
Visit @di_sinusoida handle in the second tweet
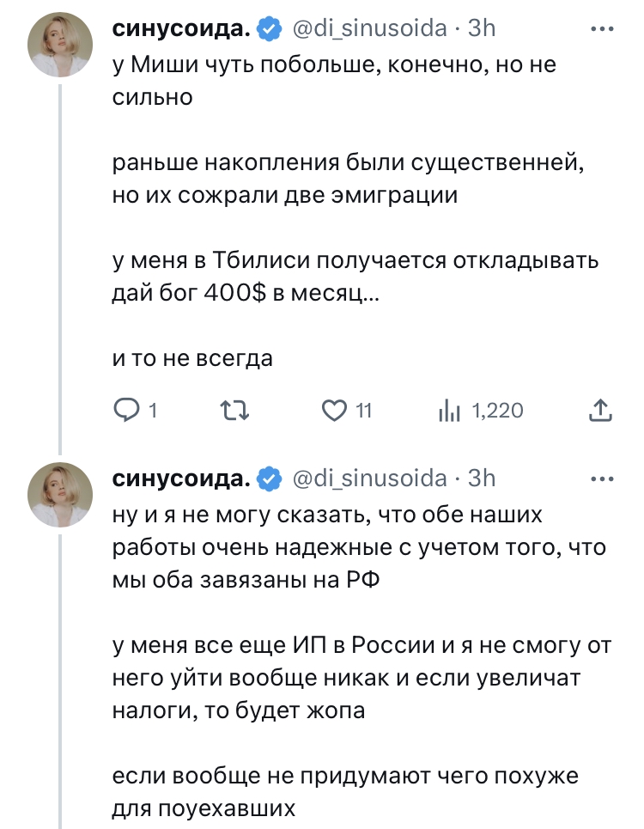click(x=370, y=479)
